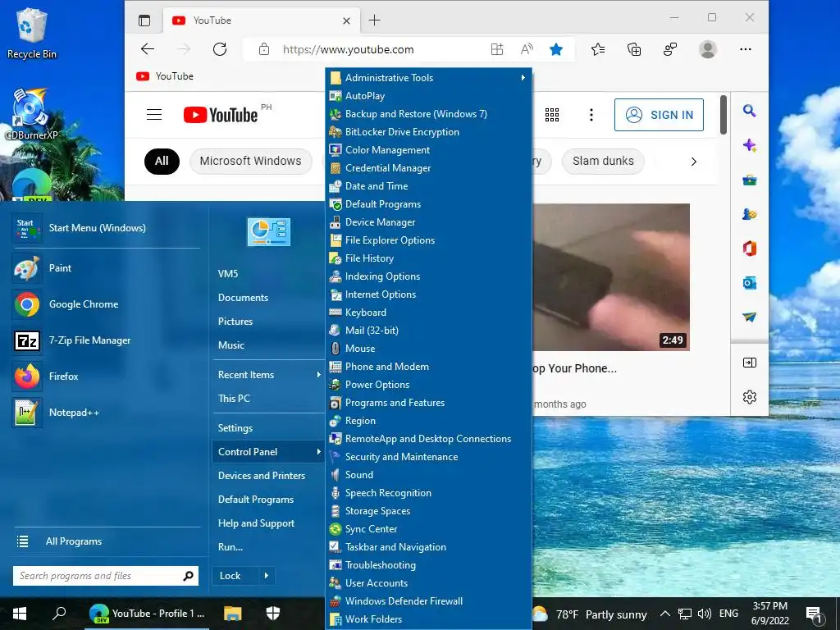840x630 pixels.
Task: Choose Windows Defender Firewall
Action: tap(428, 601)
